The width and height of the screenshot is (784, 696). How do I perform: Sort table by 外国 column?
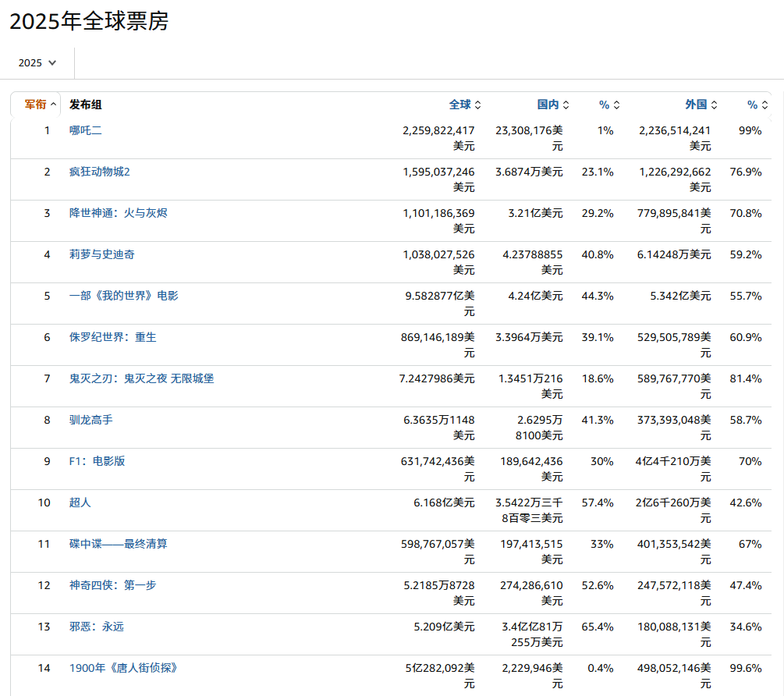pos(701,105)
